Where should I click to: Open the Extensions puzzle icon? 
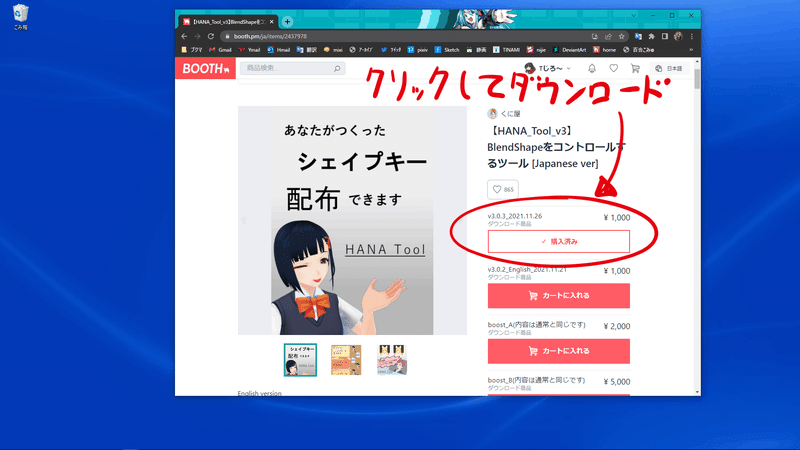coord(652,36)
